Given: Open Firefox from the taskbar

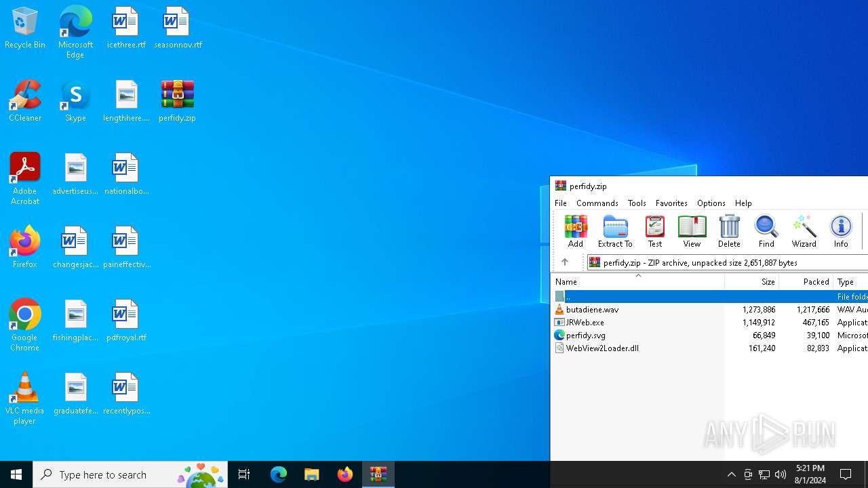Looking at the screenshot, I should pos(345,474).
